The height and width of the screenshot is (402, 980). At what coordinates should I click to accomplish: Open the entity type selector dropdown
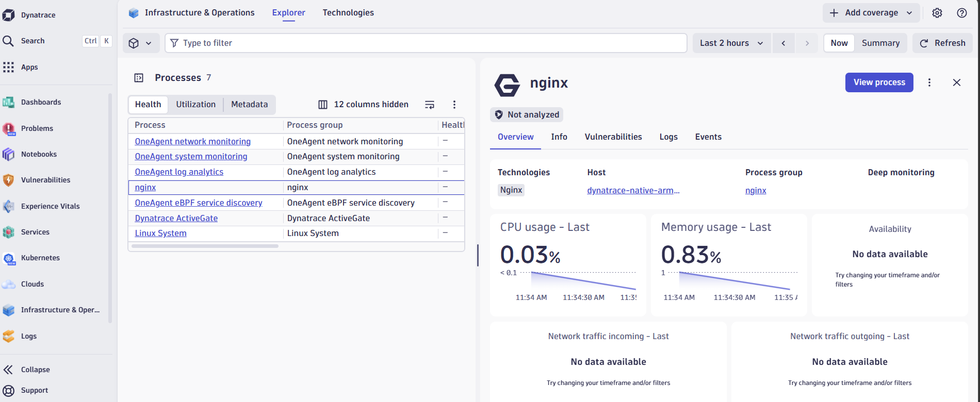(140, 43)
